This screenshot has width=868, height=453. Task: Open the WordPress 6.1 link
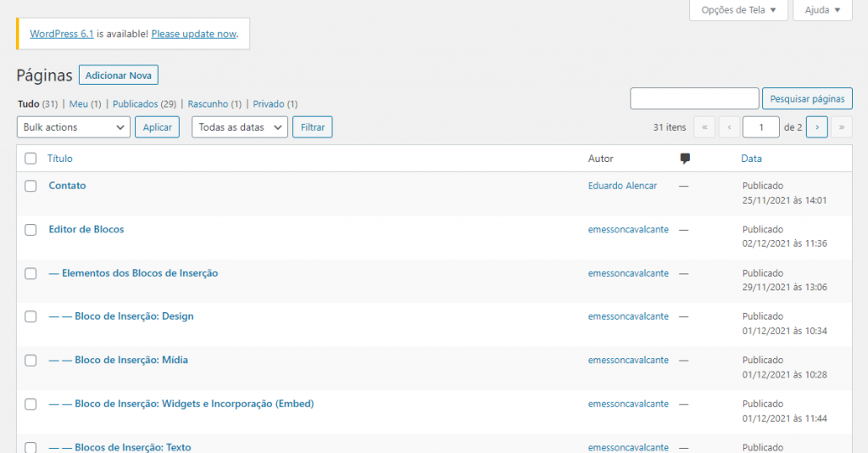(61, 34)
